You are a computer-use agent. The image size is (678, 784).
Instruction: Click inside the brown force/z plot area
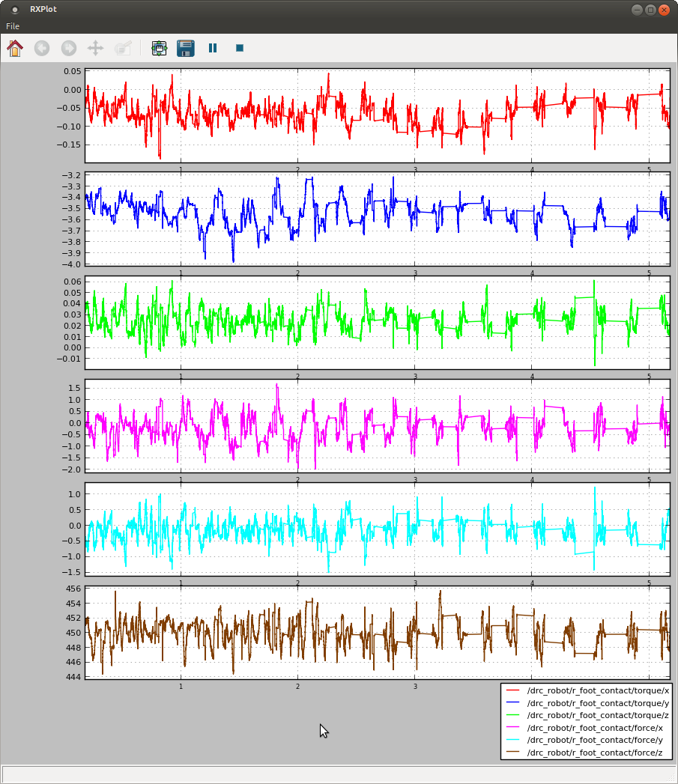point(337,633)
